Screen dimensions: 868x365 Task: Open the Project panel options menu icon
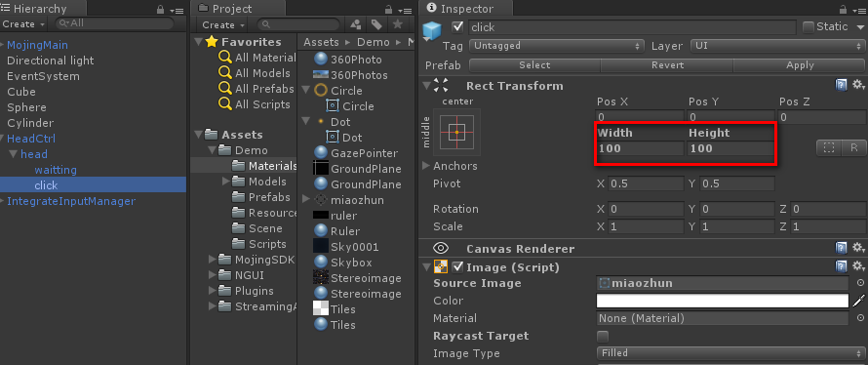405,11
